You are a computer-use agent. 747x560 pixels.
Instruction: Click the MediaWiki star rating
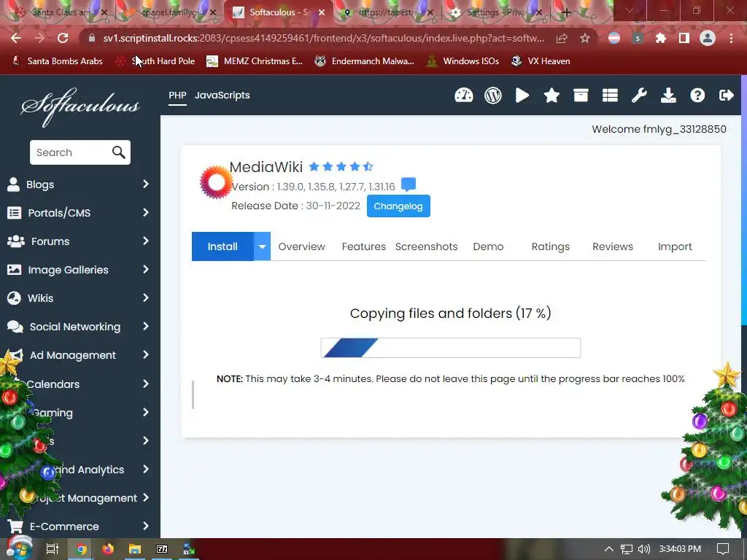pyautogui.click(x=341, y=167)
